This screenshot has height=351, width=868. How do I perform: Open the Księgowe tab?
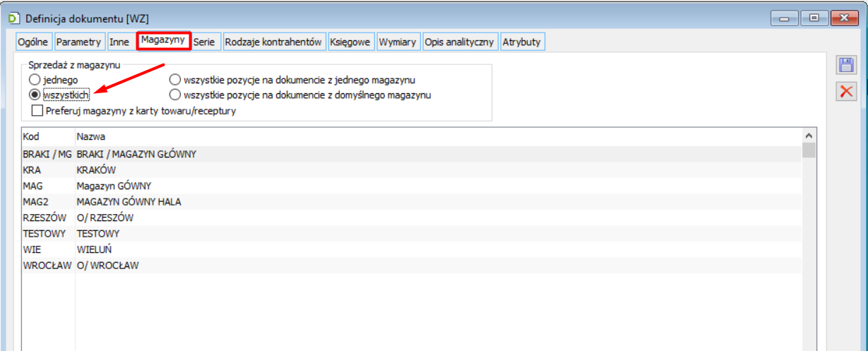tap(350, 42)
